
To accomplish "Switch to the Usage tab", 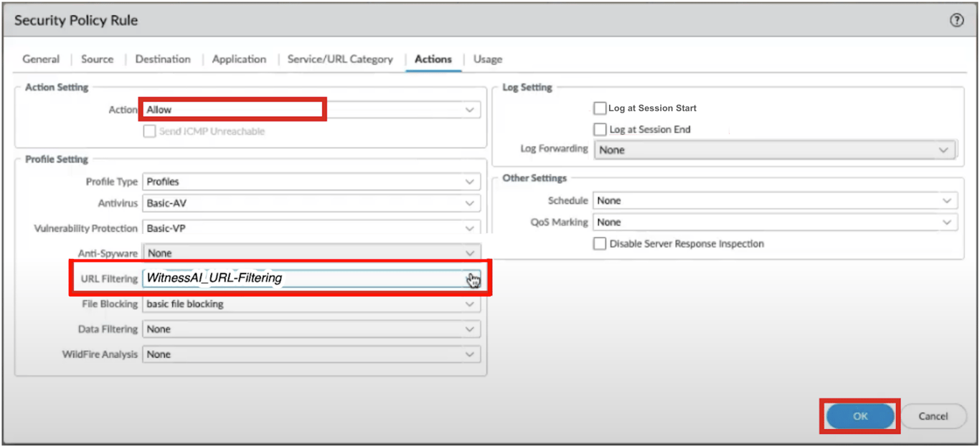I will (x=488, y=59).
